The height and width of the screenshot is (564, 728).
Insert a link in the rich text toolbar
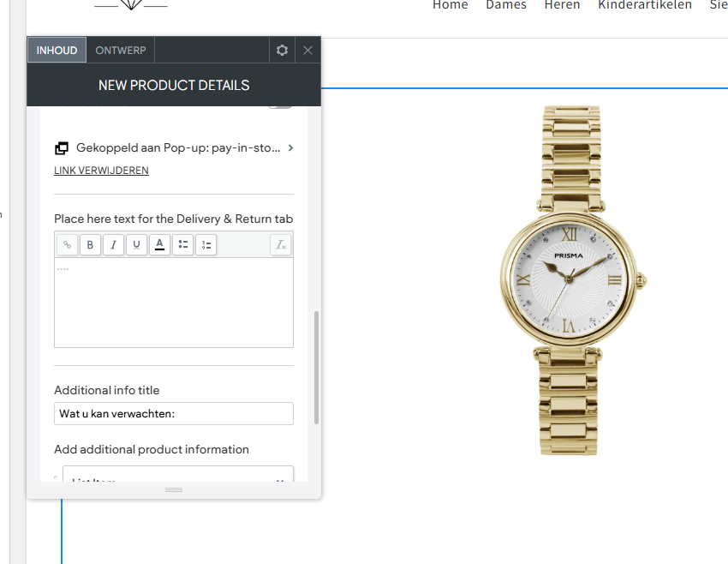pyautogui.click(x=68, y=245)
